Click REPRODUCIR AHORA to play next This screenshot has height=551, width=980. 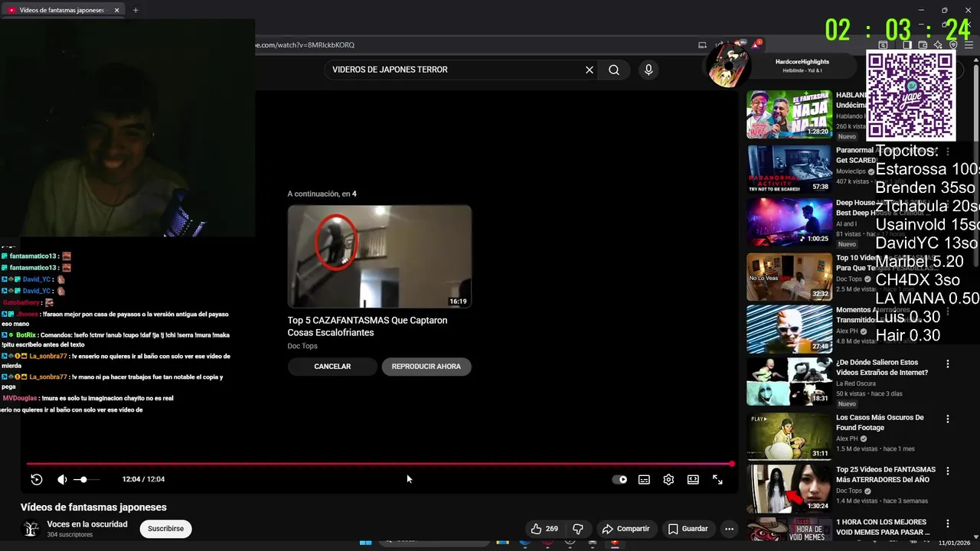(x=426, y=367)
